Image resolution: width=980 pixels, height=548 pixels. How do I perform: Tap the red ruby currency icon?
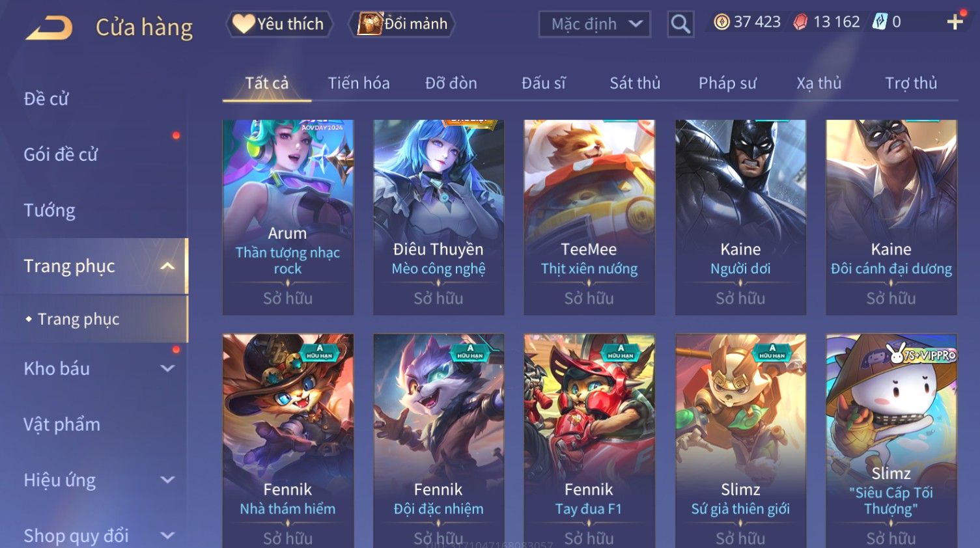click(800, 22)
